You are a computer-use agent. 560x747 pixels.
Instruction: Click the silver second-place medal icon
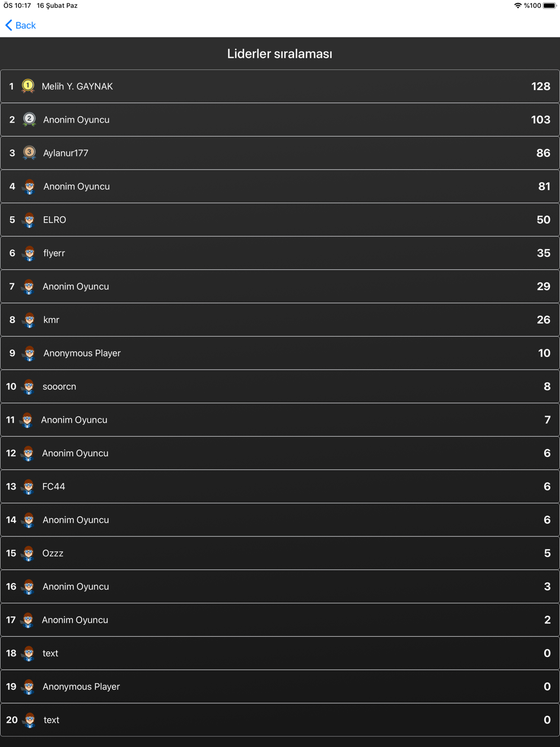[x=29, y=119]
